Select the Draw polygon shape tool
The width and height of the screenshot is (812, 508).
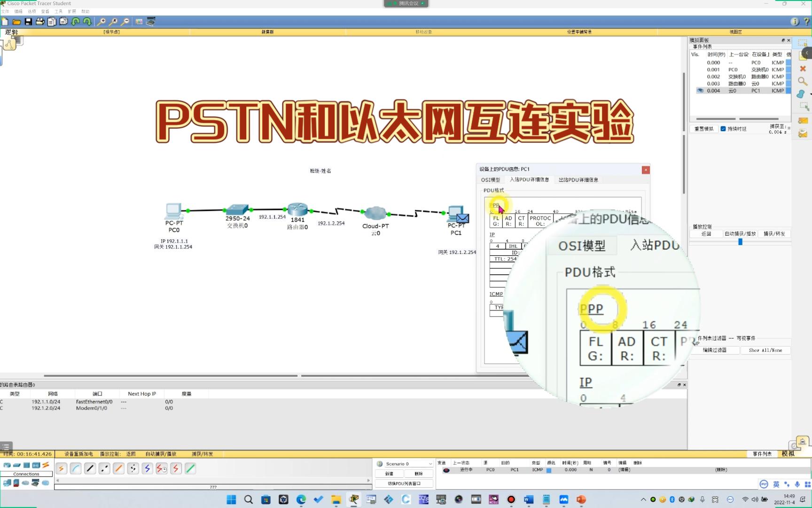pyautogui.click(x=802, y=94)
